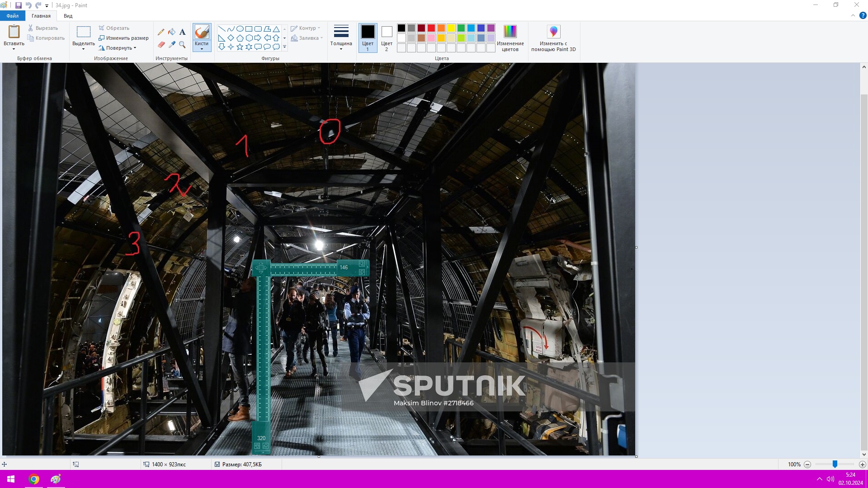
Task: Choose the isosceles Triangle shape
Action: coord(276,28)
